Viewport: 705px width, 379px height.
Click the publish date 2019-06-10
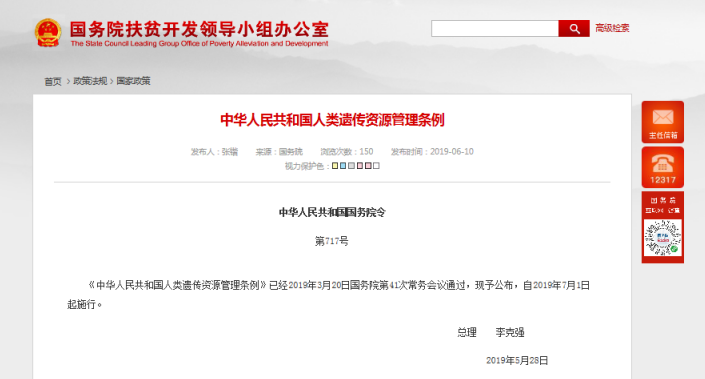(x=451, y=152)
